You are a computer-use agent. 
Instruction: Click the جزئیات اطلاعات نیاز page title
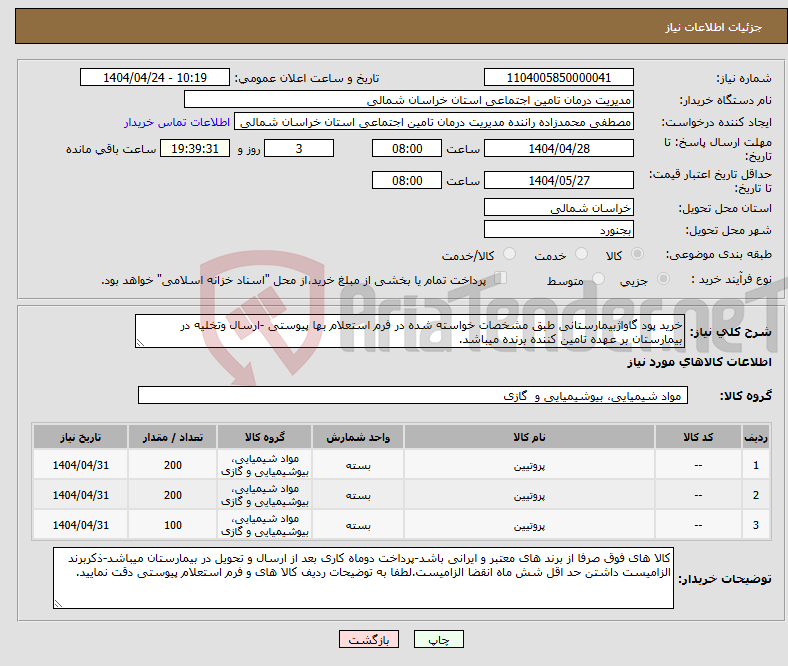coord(713,27)
